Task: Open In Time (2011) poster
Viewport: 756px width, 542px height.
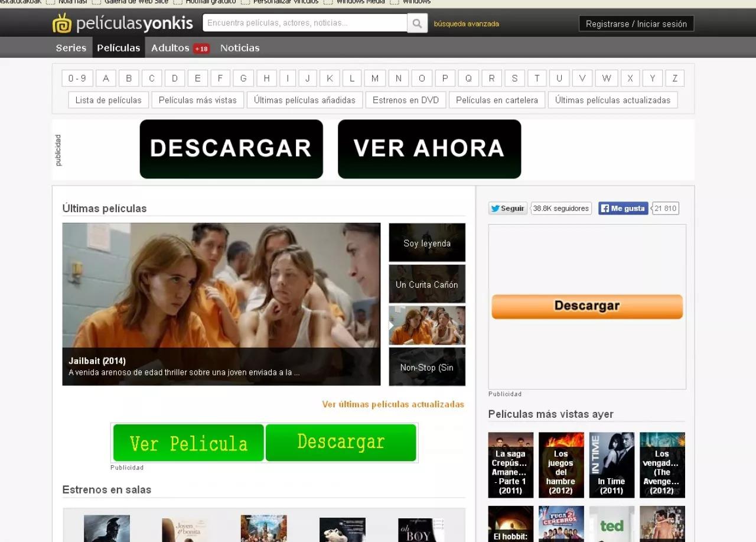Action: (612, 465)
